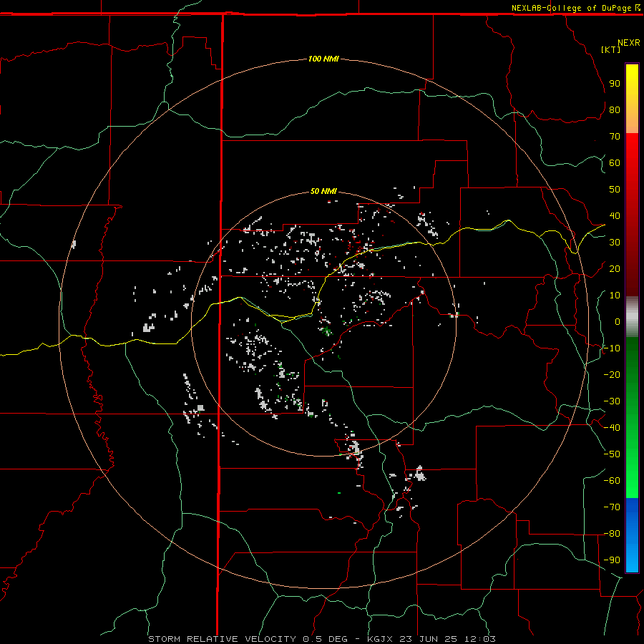This screenshot has height=644, width=644.
Task: Click the 30 value on velocity scale
Action: click(615, 243)
